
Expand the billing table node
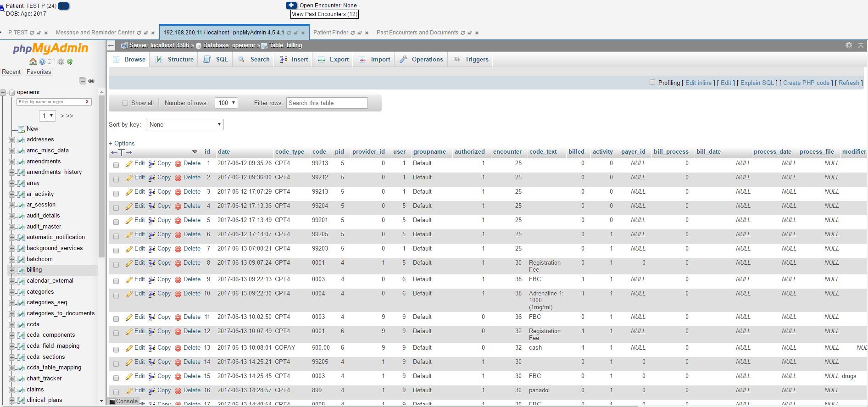12,270
